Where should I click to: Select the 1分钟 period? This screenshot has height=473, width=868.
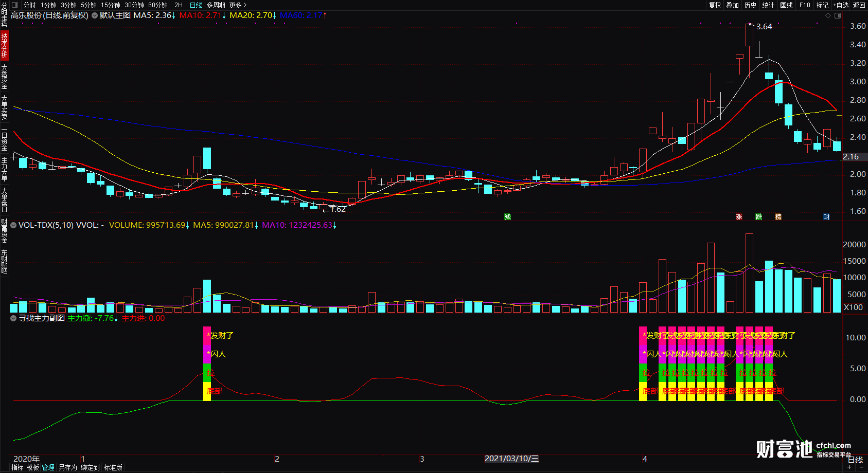tap(48, 5)
